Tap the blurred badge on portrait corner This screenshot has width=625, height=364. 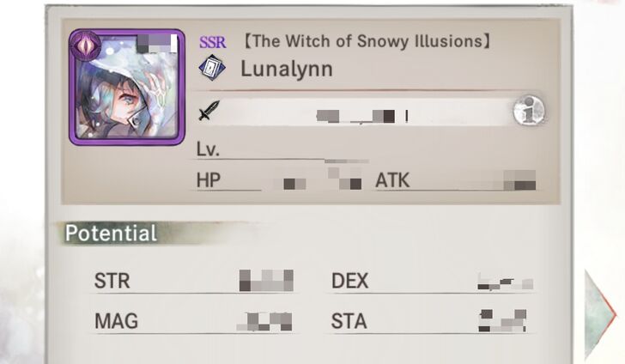pyautogui.click(x=156, y=44)
